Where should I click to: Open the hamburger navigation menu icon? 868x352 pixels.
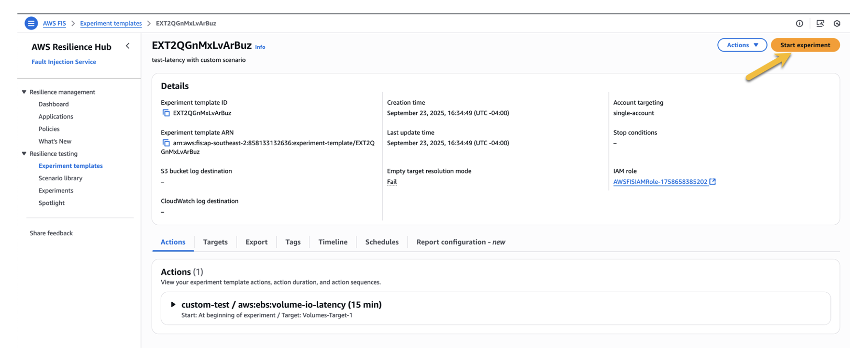tap(31, 23)
